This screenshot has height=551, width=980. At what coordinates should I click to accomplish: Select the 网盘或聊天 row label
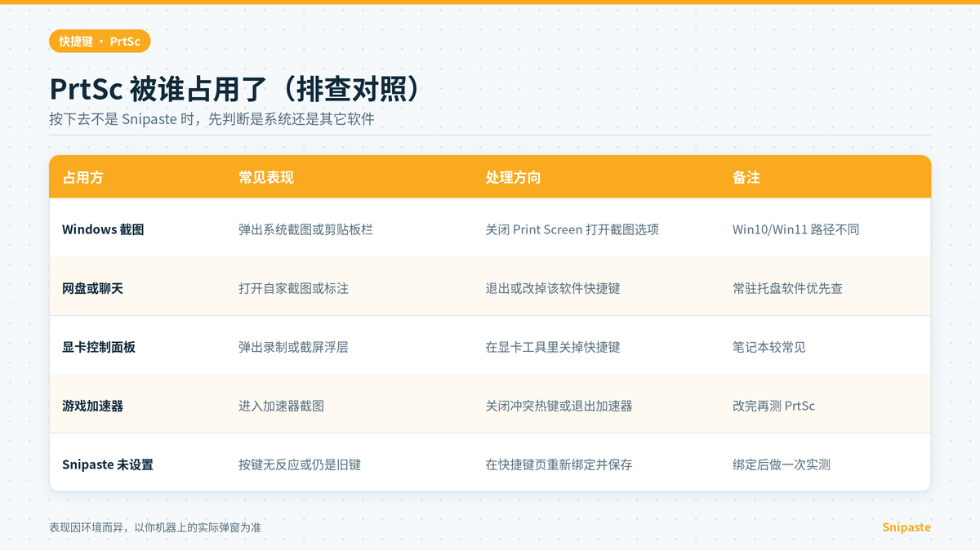pos(92,288)
